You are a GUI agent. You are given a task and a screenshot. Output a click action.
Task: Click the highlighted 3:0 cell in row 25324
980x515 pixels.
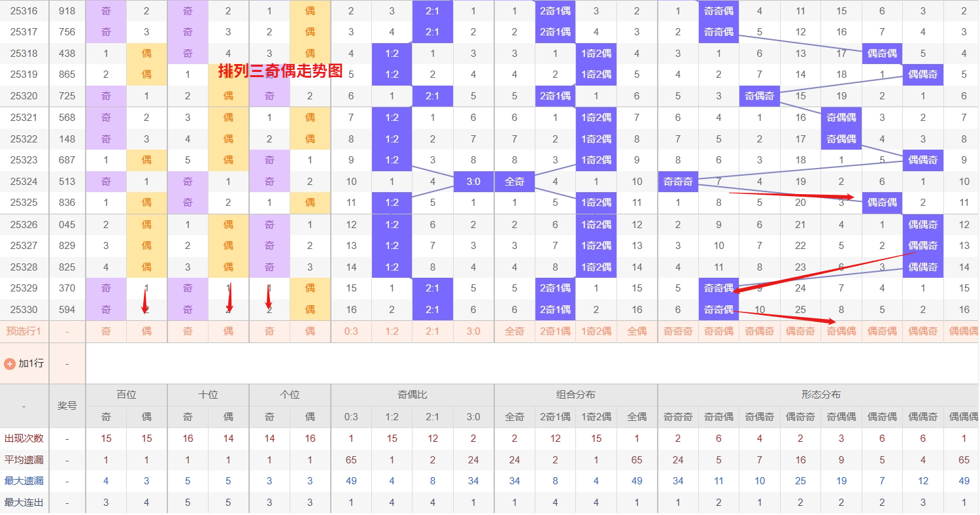(x=473, y=182)
